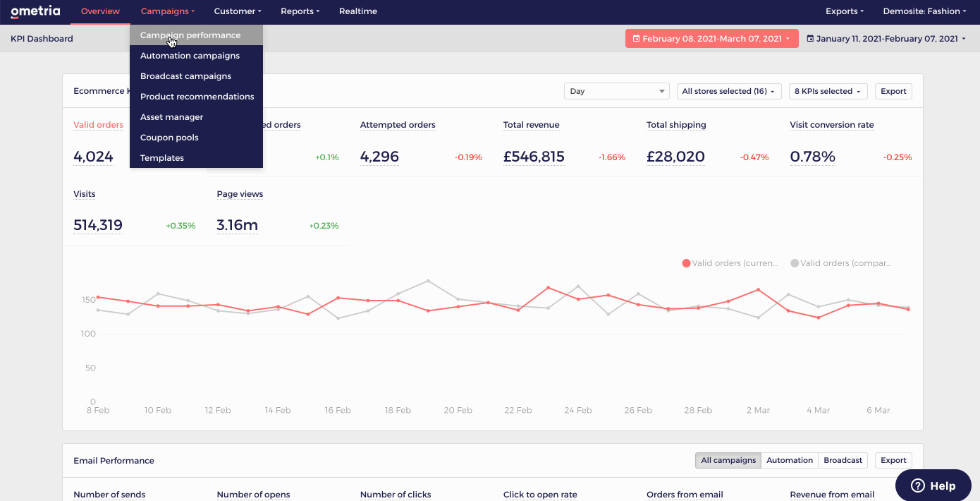980x501 pixels.
Task: Select the All campaigns filter
Action: [x=728, y=460]
